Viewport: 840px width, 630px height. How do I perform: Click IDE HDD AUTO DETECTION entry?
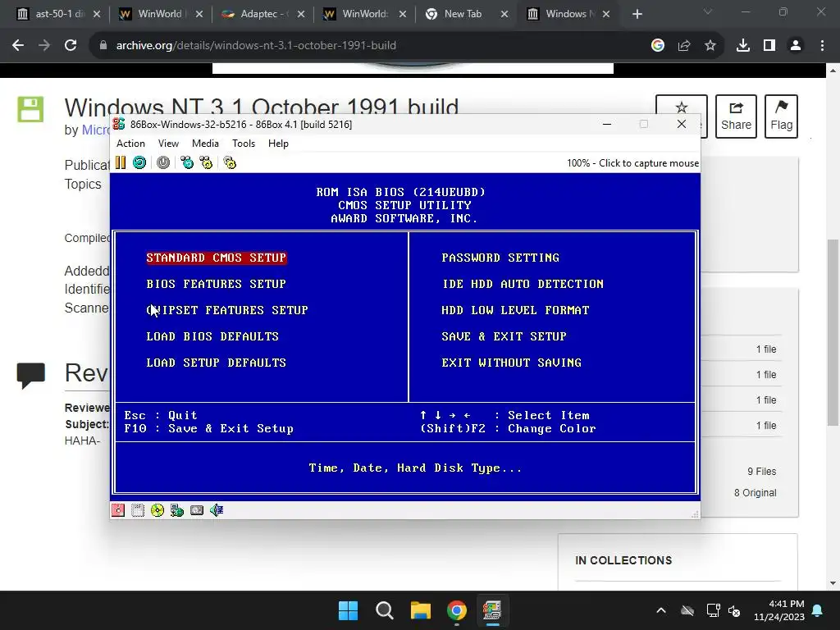click(x=523, y=284)
